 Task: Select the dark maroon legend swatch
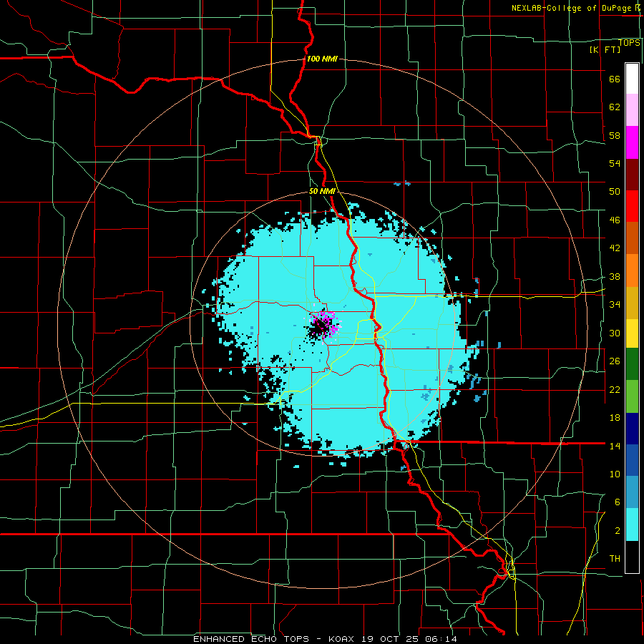pos(632,175)
